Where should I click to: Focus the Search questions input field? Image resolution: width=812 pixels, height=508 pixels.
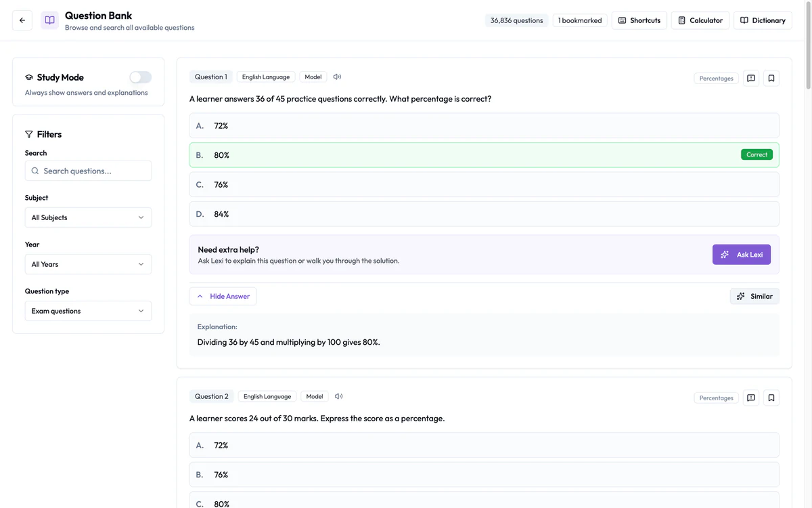click(88, 171)
